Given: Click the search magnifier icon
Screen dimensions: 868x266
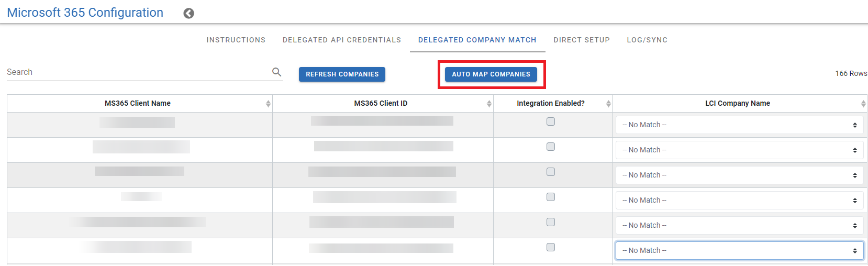Looking at the screenshot, I should [x=277, y=72].
